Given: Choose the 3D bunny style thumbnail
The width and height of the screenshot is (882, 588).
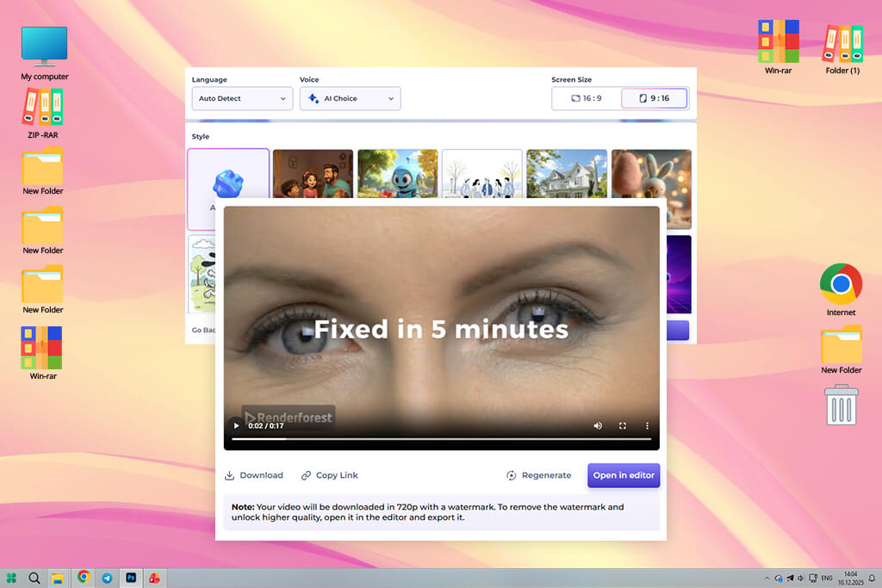Looking at the screenshot, I should coord(651,174).
